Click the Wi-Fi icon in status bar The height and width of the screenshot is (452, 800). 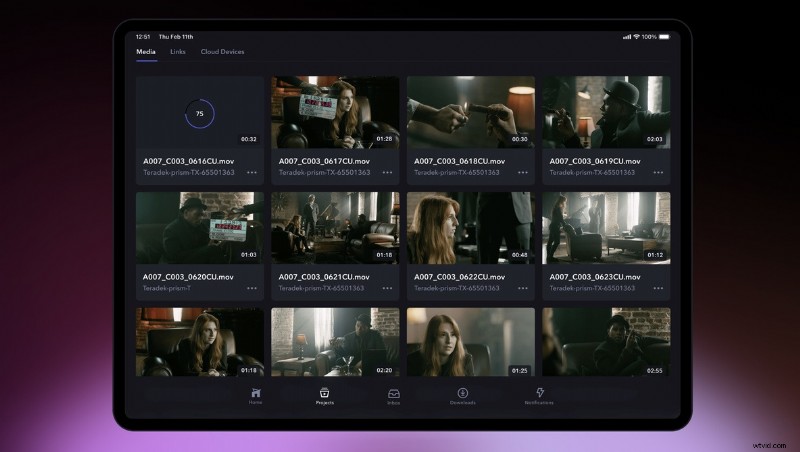[636, 37]
